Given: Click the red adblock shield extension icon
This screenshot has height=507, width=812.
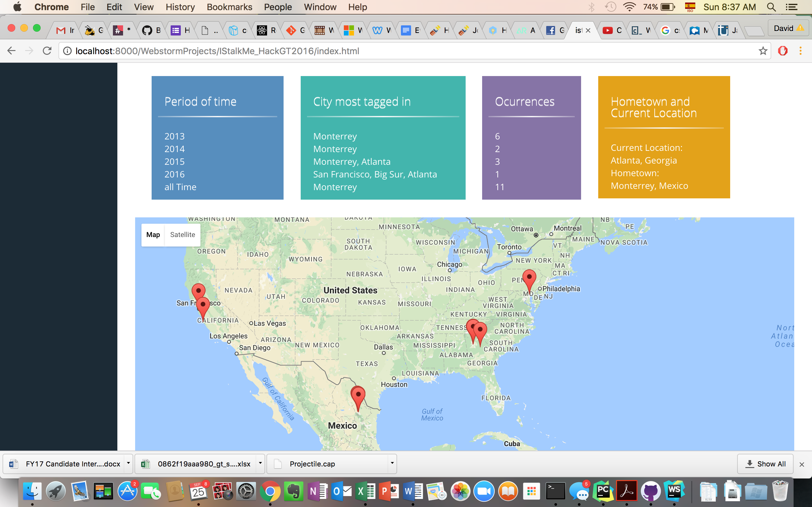Looking at the screenshot, I should (783, 51).
